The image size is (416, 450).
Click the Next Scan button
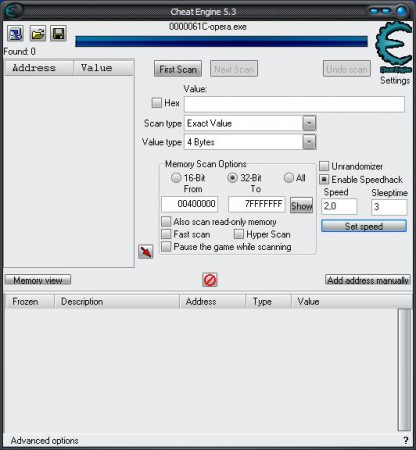234,69
